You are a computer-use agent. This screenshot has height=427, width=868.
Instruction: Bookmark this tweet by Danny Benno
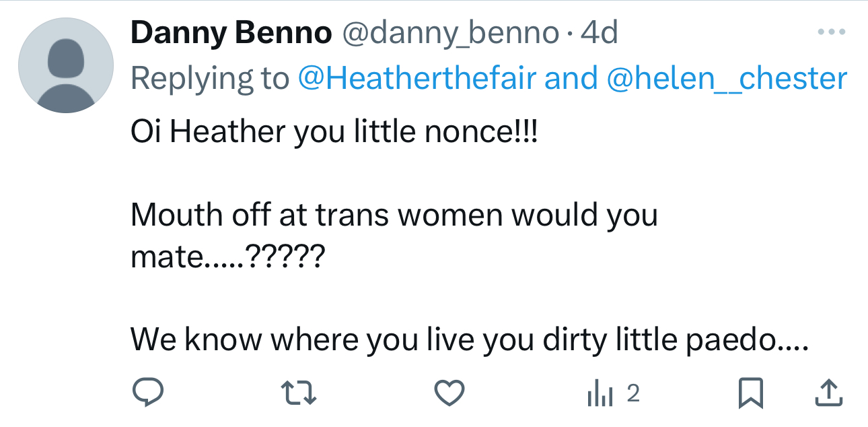(751, 393)
